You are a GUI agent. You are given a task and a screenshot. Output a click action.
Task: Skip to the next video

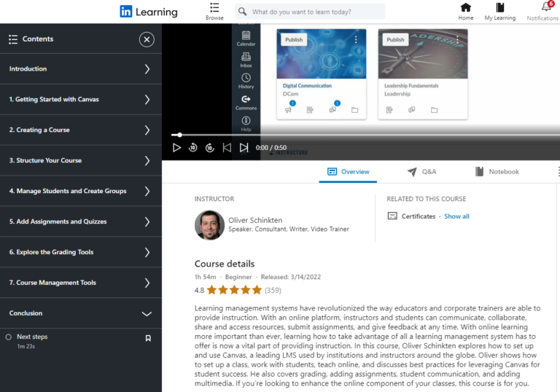(x=244, y=148)
